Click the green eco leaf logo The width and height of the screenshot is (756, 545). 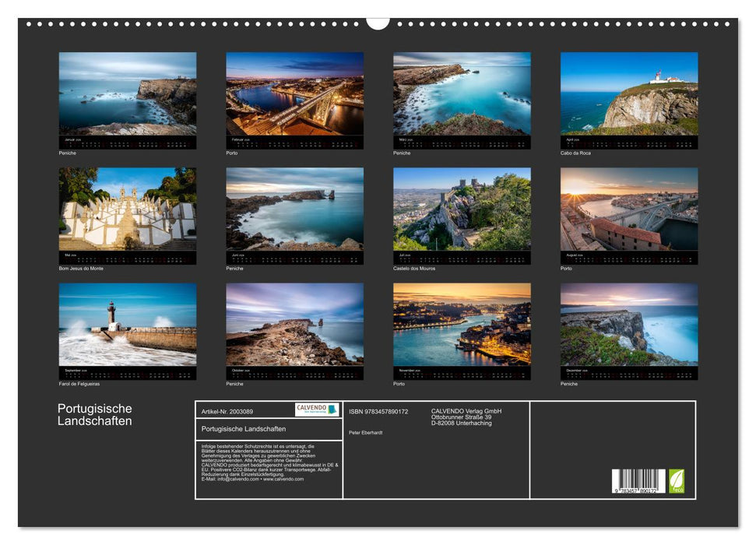677,481
